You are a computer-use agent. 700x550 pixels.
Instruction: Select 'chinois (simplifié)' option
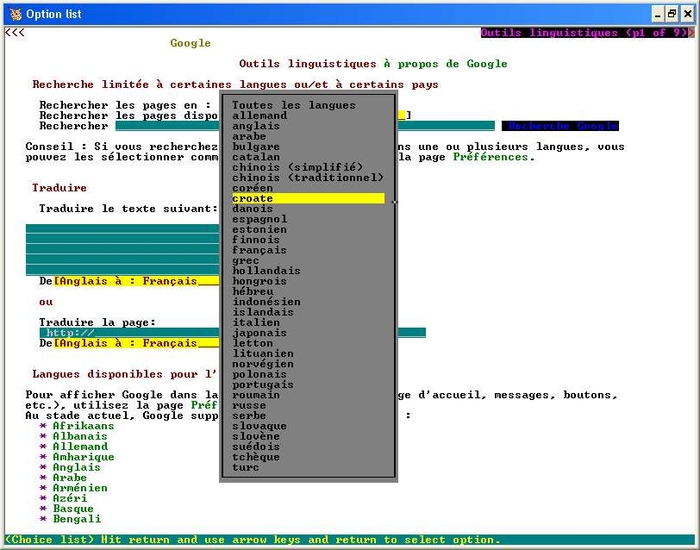click(x=297, y=167)
